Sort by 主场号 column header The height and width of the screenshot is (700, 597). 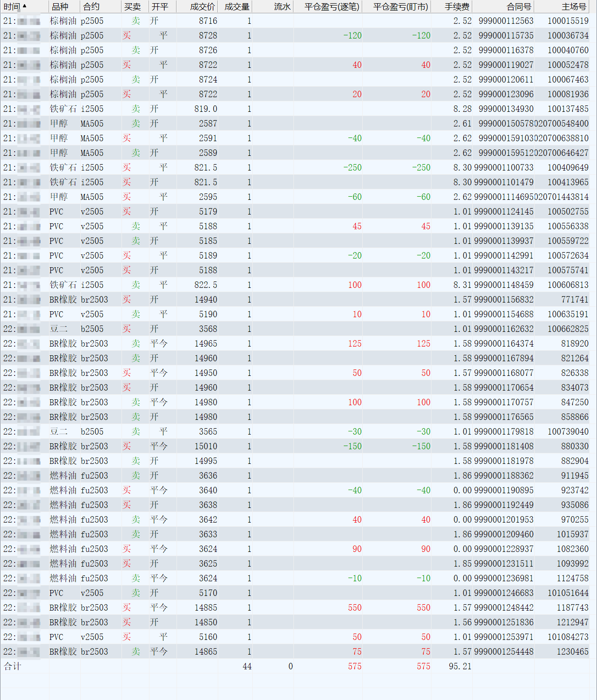point(574,6)
